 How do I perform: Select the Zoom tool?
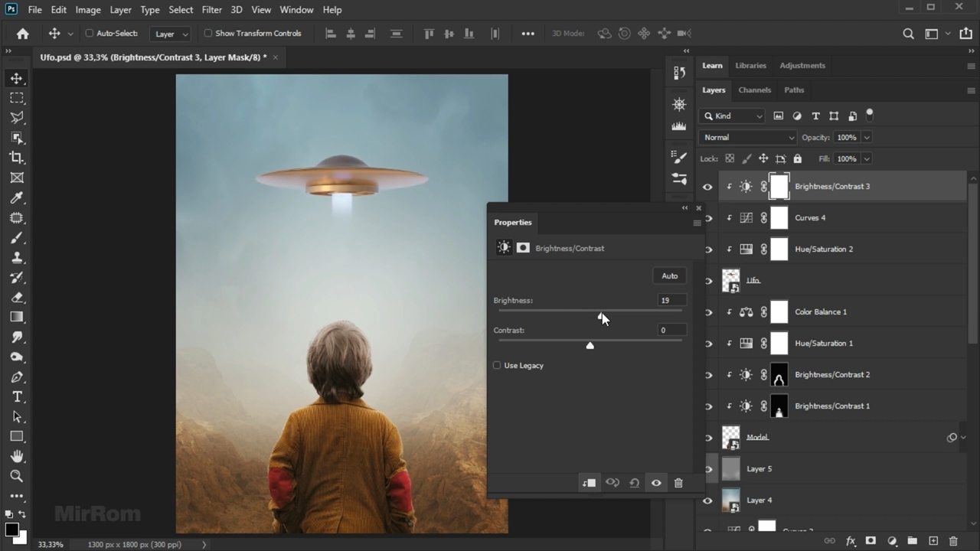click(16, 476)
